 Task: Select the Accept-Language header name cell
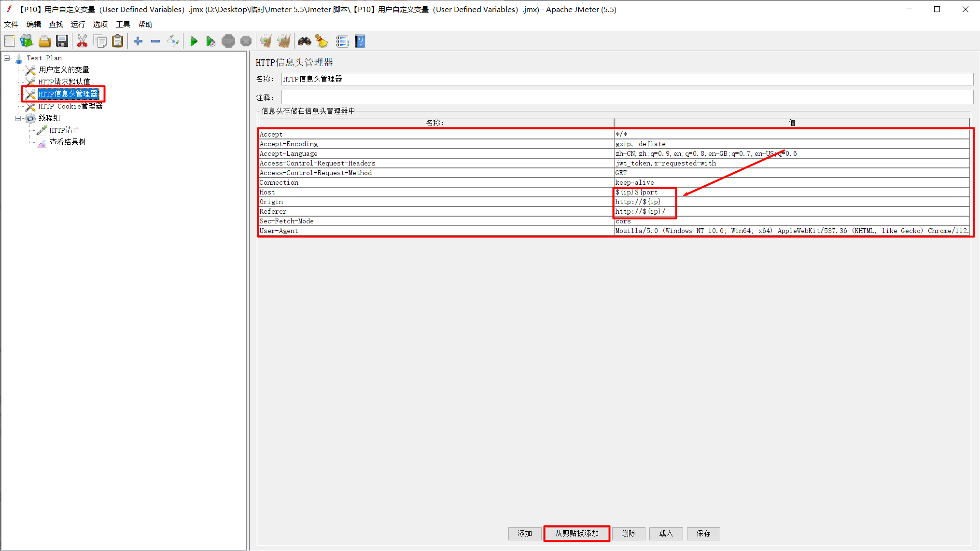tap(436, 154)
